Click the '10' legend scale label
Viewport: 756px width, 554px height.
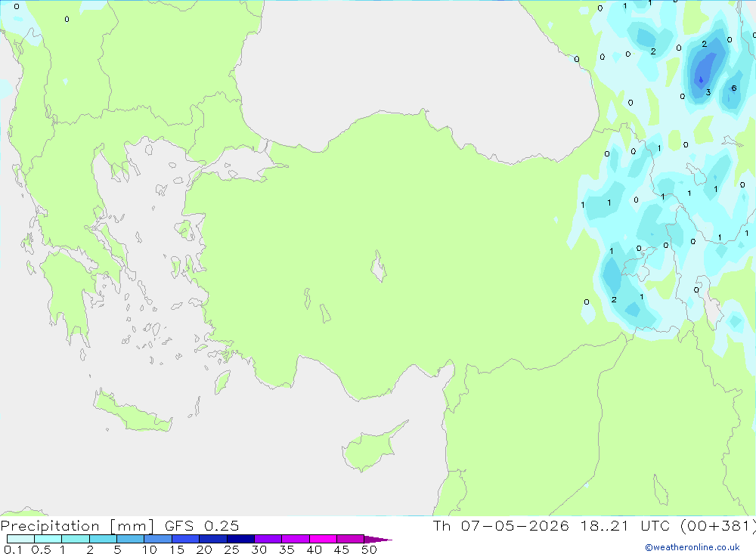pos(150,549)
